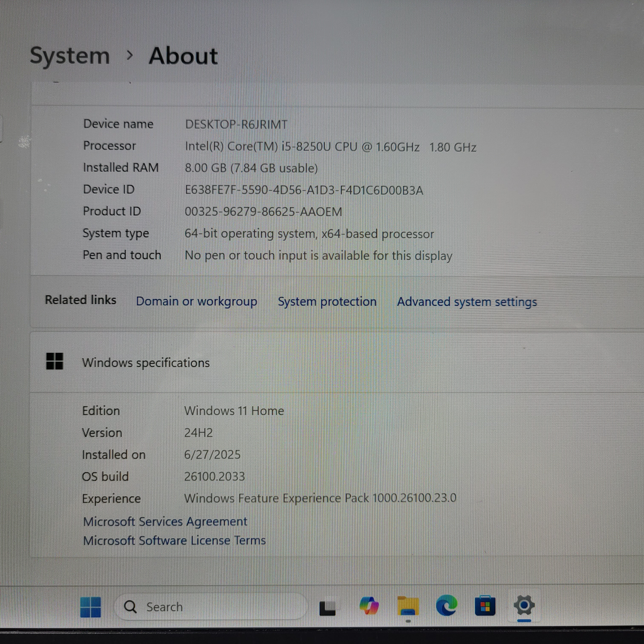Open System protection link
The height and width of the screenshot is (644, 644).
pyautogui.click(x=327, y=301)
